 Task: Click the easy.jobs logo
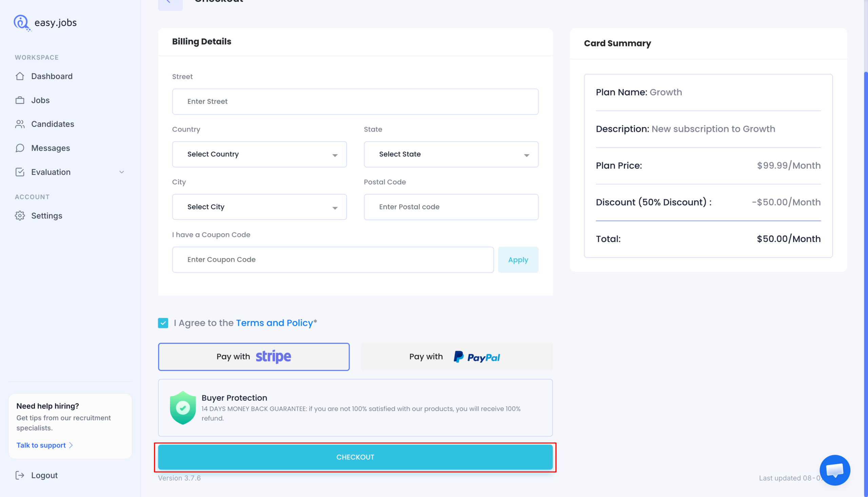click(x=45, y=23)
